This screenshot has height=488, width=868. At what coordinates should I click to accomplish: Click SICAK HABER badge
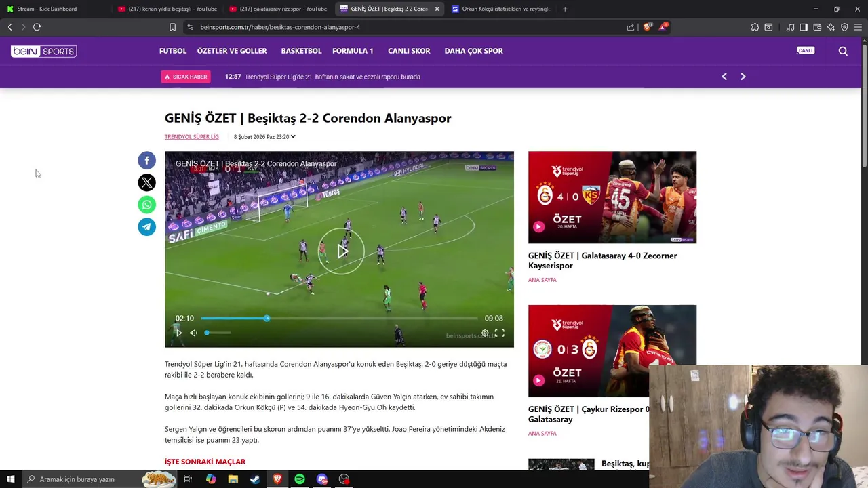186,77
